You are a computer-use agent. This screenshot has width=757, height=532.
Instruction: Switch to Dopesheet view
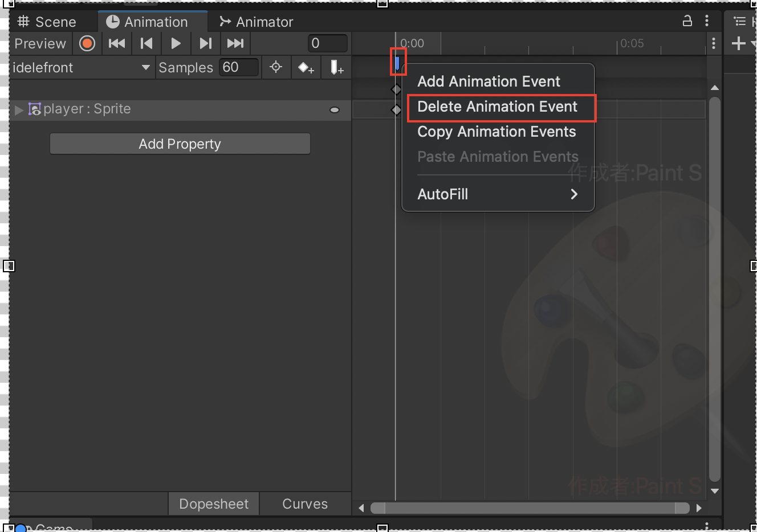coord(214,504)
